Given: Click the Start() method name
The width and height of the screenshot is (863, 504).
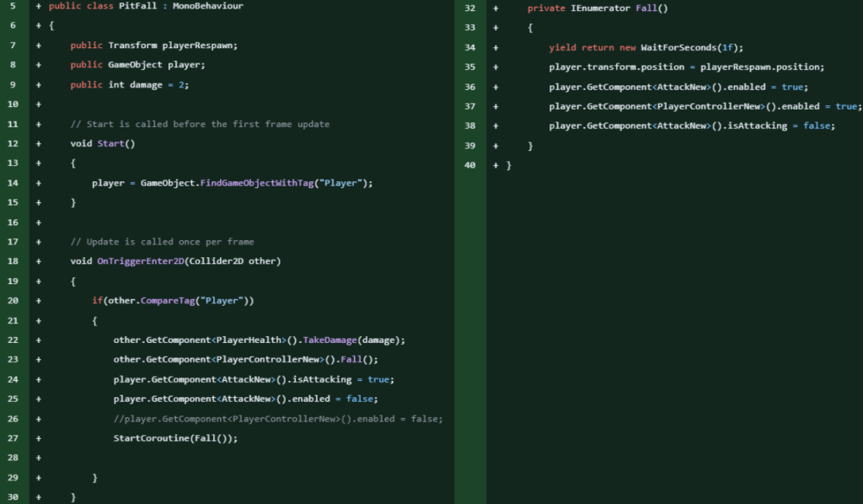Looking at the screenshot, I should pyautogui.click(x=116, y=143).
